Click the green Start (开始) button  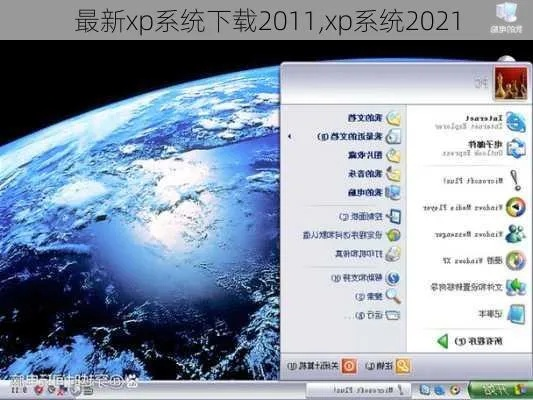coord(501,389)
